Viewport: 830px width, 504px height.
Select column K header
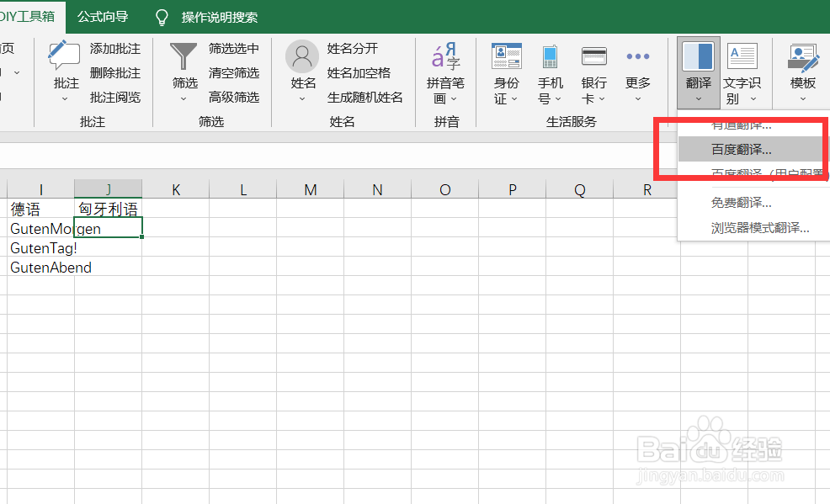(x=176, y=189)
